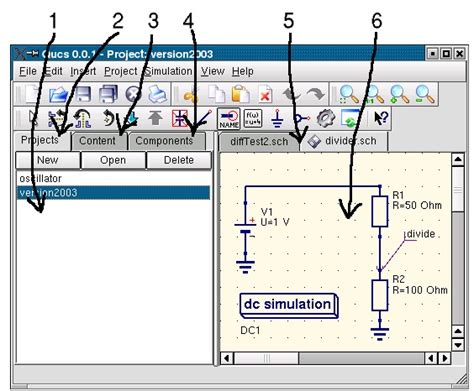Screen dimensions: 474x391
Task: Insert a ground symbol from toolbar
Action: point(277,119)
